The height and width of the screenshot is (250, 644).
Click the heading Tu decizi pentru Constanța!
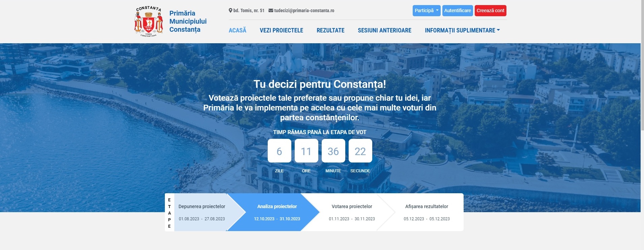320,84
